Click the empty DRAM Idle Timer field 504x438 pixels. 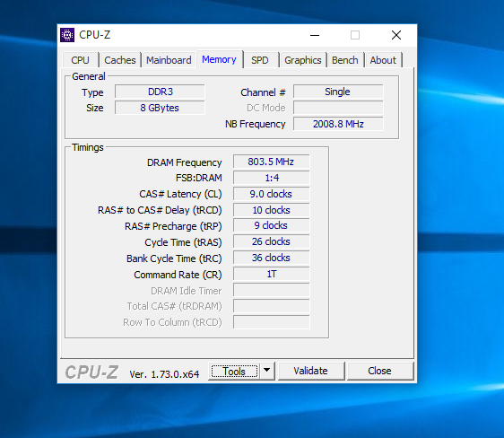(272, 290)
